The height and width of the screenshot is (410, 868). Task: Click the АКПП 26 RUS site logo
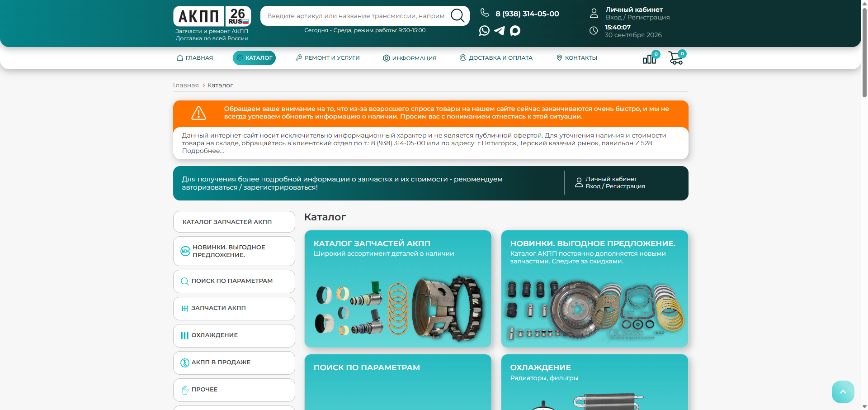tap(212, 16)
